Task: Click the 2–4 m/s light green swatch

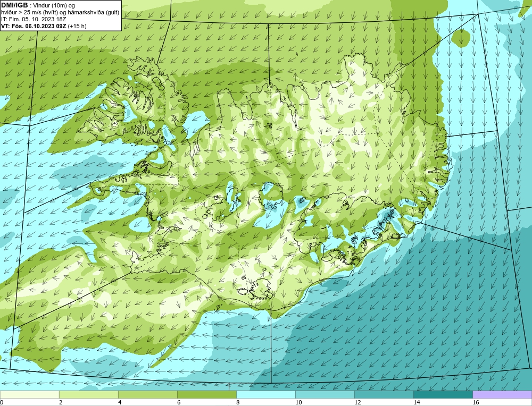Action: click(88, 394)
